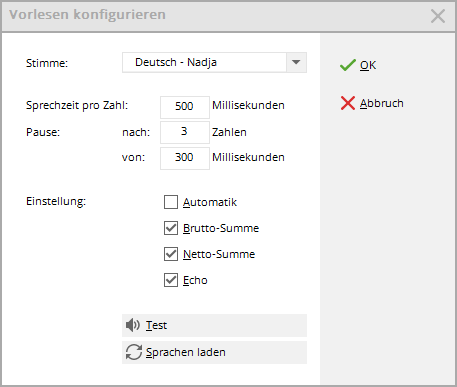Click the green checkmark icon beside OK
Screen dimensions: 457x387
[x=348, y=65]
